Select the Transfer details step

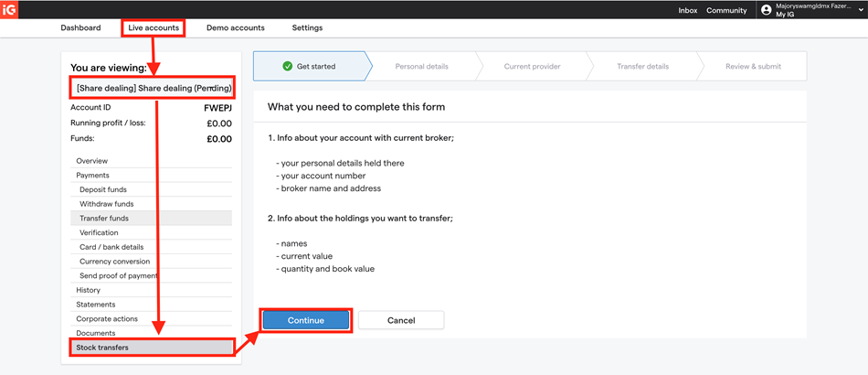coord(642,66)
